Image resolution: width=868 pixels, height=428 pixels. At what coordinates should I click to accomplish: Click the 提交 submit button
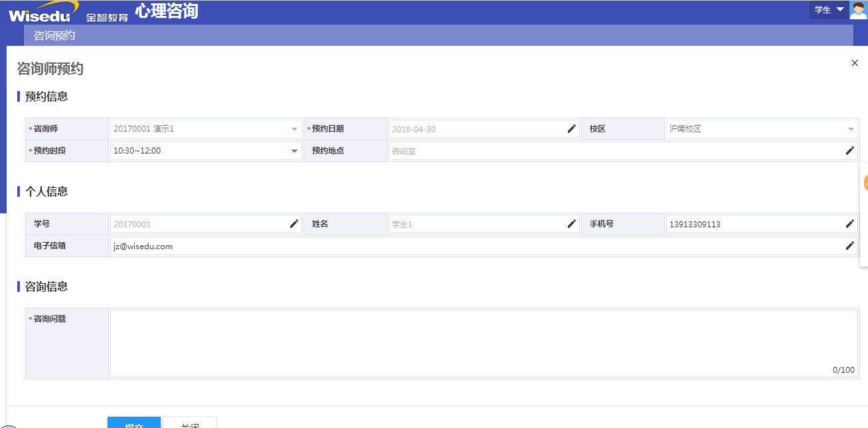[134, 422]
